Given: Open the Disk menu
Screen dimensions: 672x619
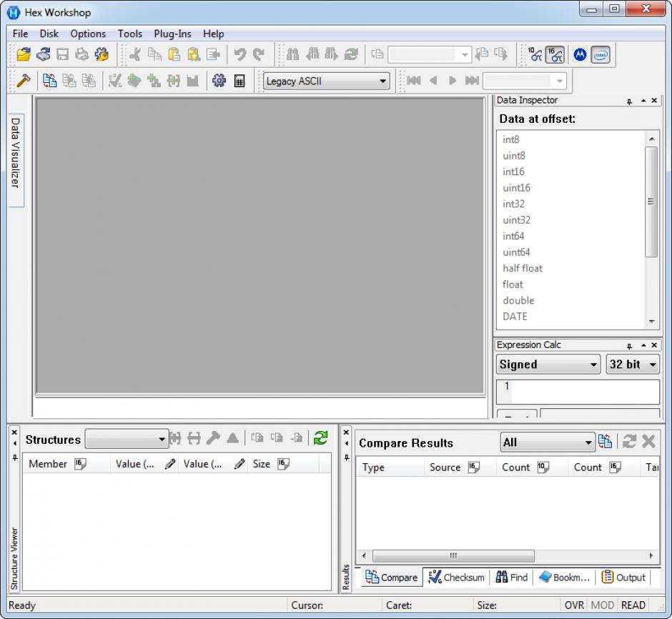Looking at the screenshot, I should point(49,34).
